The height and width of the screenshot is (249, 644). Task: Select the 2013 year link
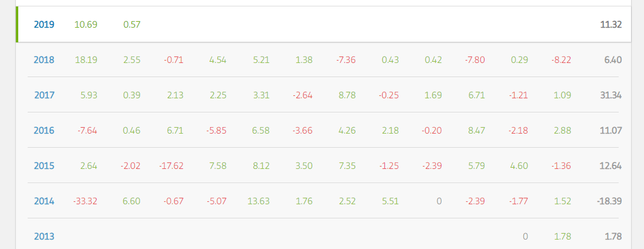coord(44,237)
